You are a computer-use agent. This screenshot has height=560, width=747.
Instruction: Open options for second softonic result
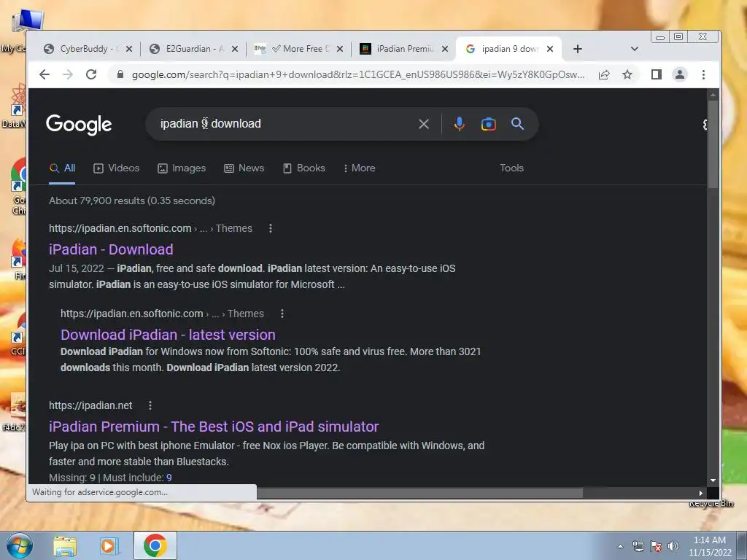(x=282, y=314)
